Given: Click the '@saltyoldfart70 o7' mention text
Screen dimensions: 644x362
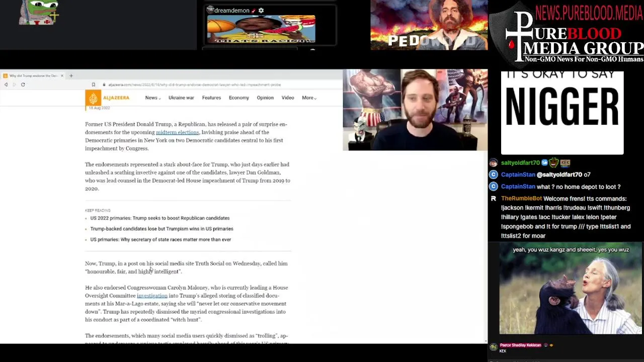Looking at the screenshot, I should click(x=563, y=174).
